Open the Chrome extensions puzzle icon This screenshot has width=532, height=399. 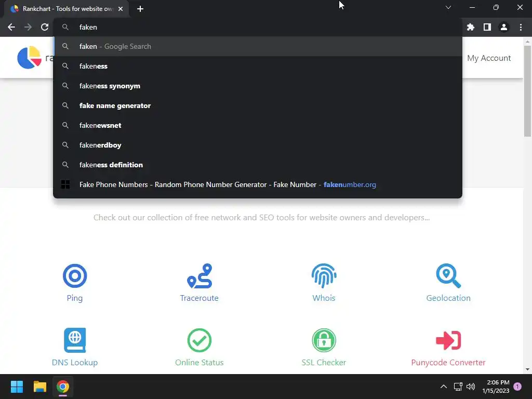(x=471, y=27)
